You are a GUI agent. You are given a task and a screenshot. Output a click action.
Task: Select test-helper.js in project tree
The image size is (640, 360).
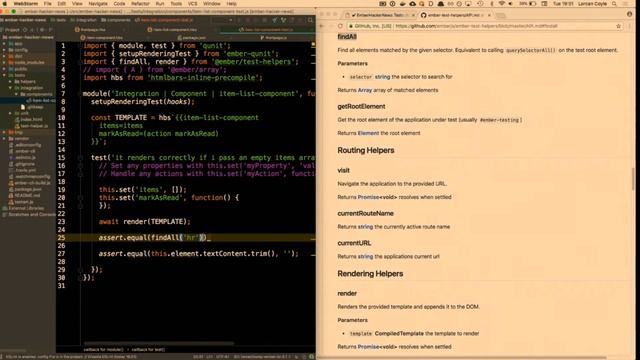(x=32, y=126)
